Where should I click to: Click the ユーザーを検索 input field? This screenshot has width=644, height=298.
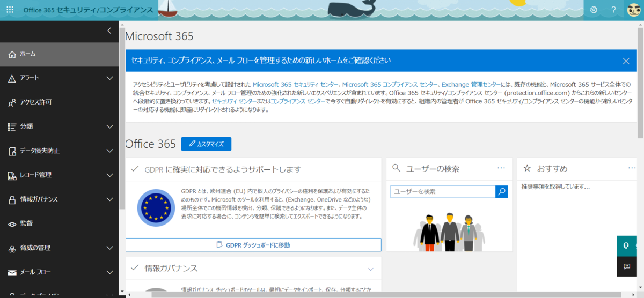[443, 191]
